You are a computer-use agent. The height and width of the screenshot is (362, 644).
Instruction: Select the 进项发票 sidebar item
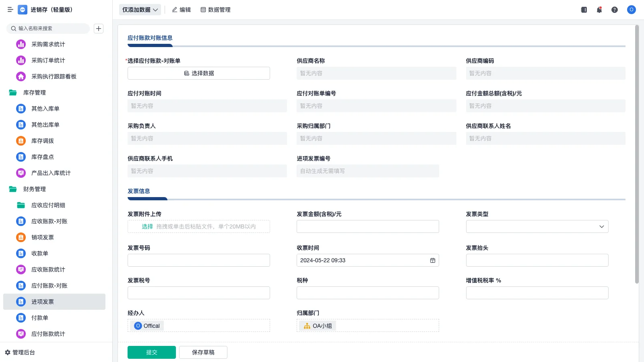[x=54, y=302]
